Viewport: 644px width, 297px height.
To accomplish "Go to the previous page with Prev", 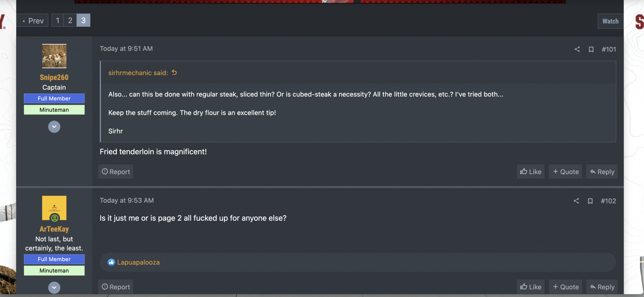I will (x=33, y=20).
